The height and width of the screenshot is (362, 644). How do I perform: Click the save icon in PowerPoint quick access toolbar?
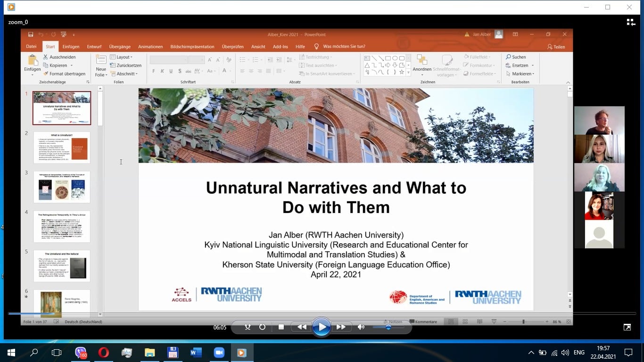click(31, 34)
